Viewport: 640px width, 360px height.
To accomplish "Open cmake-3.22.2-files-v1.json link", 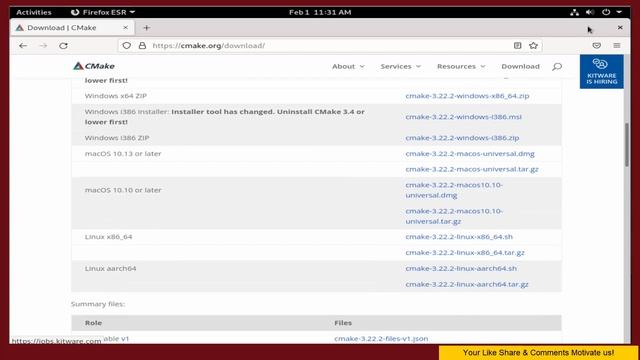I will [x=381, y=338].
